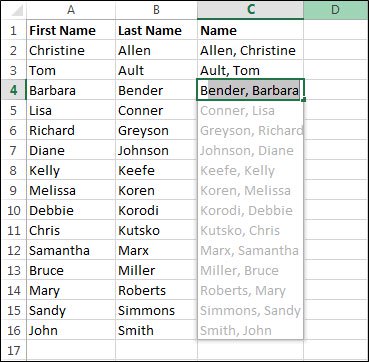
Task: Select row 4 header
Action: 13,90
